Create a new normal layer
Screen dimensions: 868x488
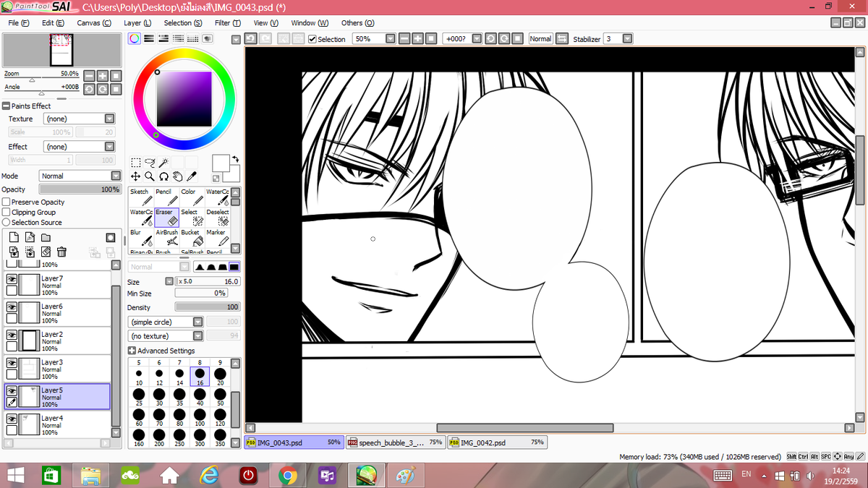pyautogui.click(x=13, y=237)
